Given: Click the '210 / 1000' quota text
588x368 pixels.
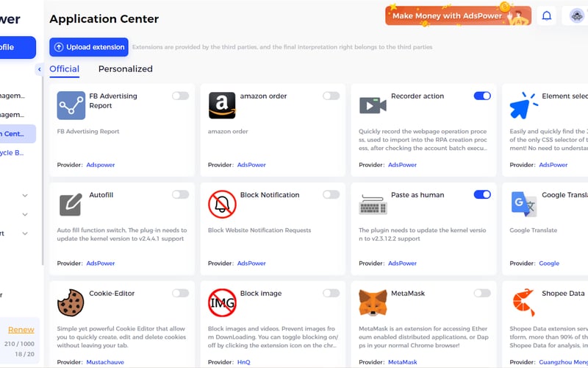Looking at the screenshot, I should [19, 344].
